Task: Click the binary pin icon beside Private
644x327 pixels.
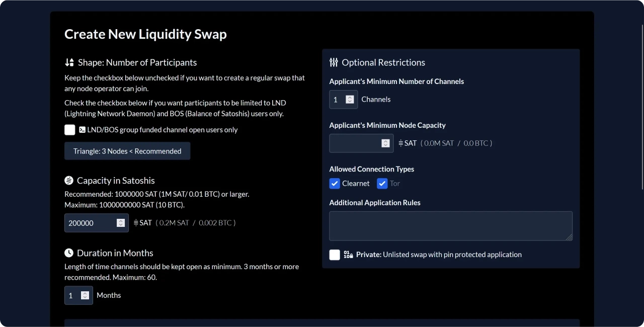Action: 348,255
